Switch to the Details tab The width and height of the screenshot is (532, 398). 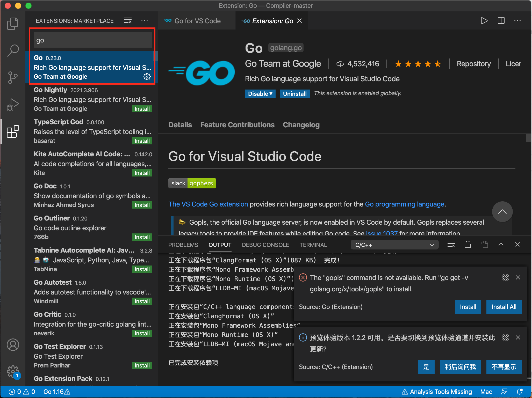(180, 125)
